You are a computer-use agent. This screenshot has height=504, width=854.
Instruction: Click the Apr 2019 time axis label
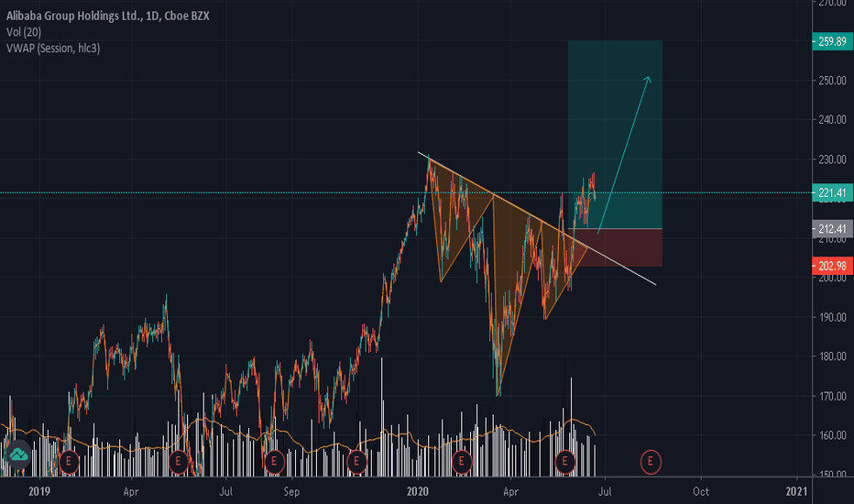pos(131,491)
